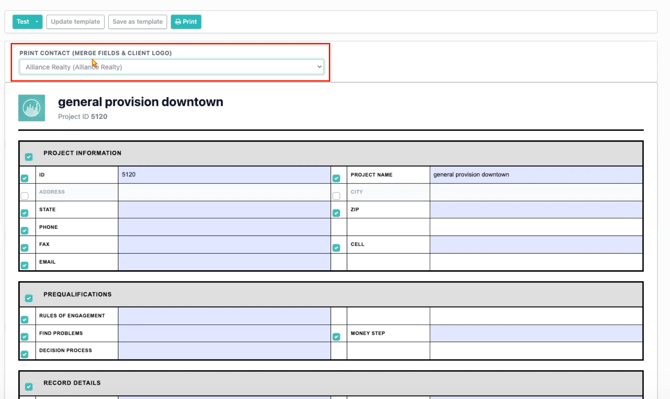Click the Email value field
Image resolution: width=670 pixels, height=399 pixels.
click(224, 262)
